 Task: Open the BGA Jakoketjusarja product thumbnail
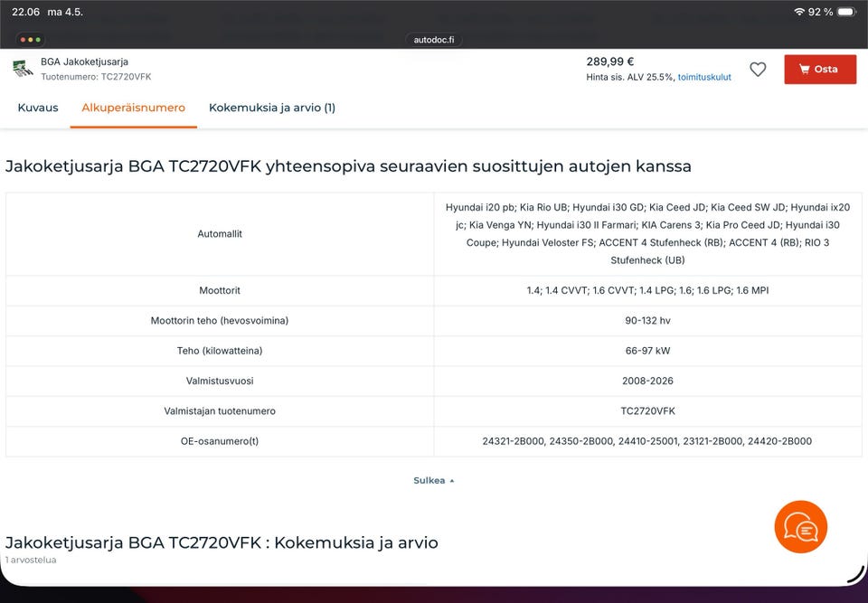23,68
